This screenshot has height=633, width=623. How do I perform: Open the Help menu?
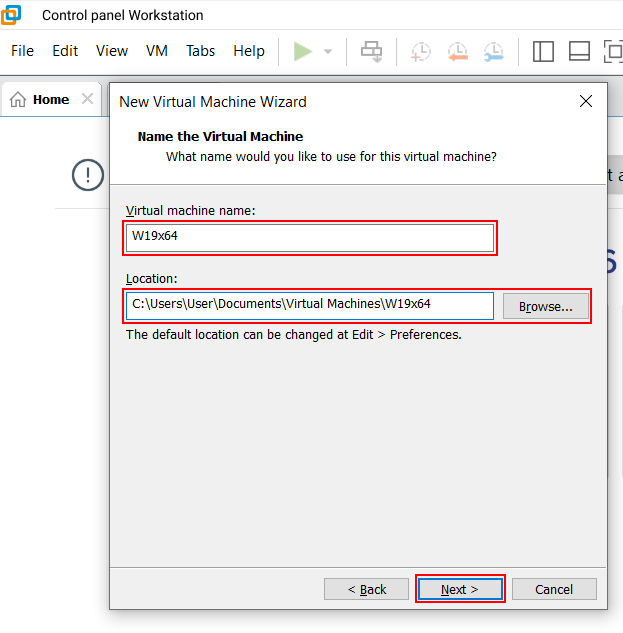click(249, 51)
